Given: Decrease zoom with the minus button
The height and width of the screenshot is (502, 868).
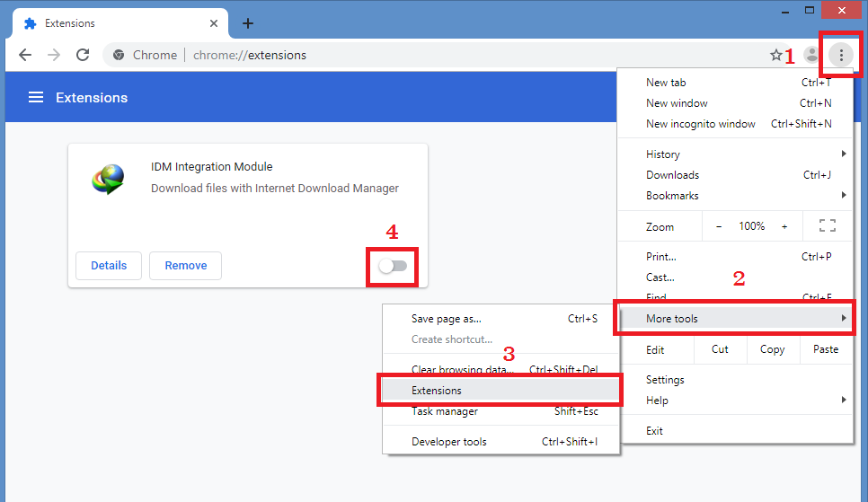Looking at the screenshot, I should (719, 226).
